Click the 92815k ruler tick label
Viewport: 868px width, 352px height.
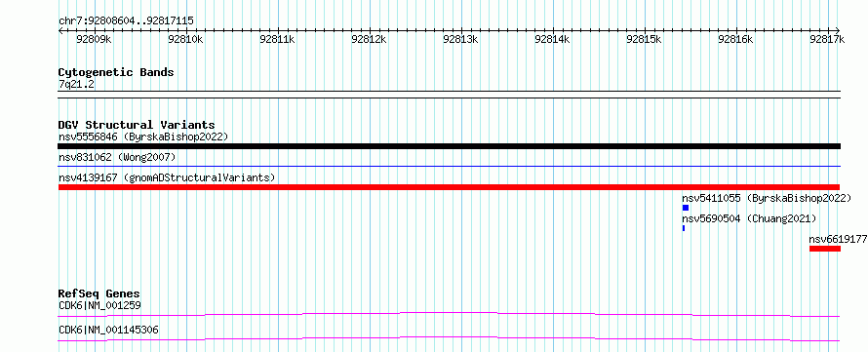pos(644,39)
